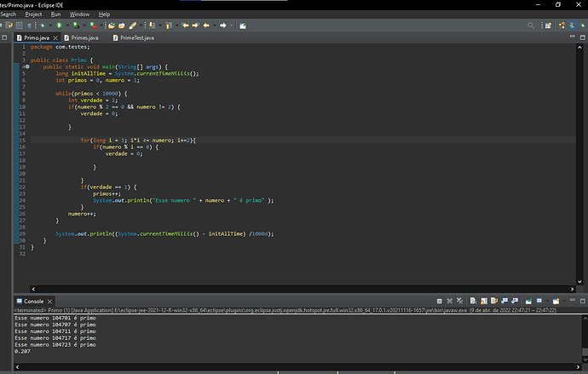
Task: Open the Coverage button dropdown arrow
Action: [x=84, y=26]
